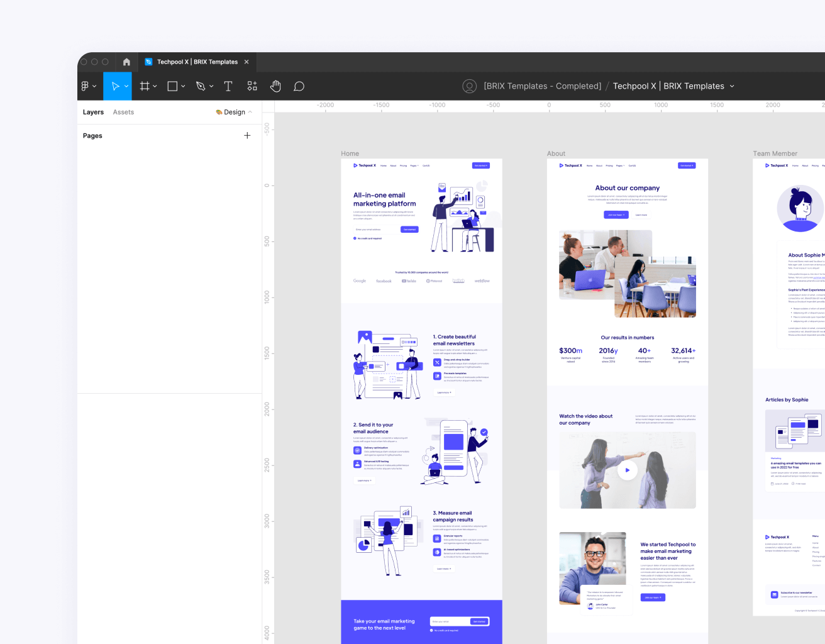Select the Frame tool
This screenshot has height=644, width=825.
pyautogui.click(x=145, y=86)
